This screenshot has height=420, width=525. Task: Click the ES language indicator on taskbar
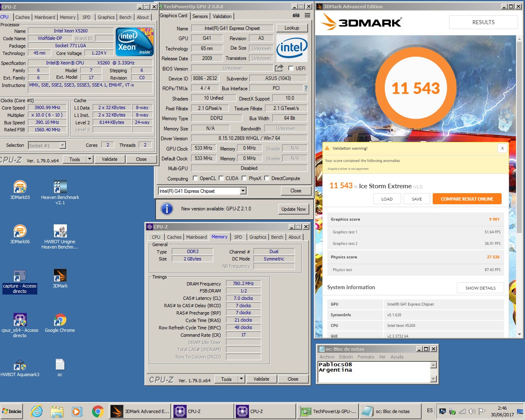coord(429,411)
